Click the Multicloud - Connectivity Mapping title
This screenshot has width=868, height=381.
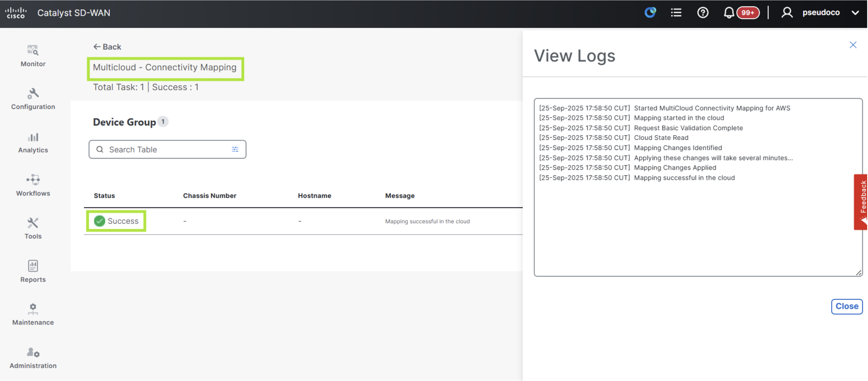(x=164, y=67)
